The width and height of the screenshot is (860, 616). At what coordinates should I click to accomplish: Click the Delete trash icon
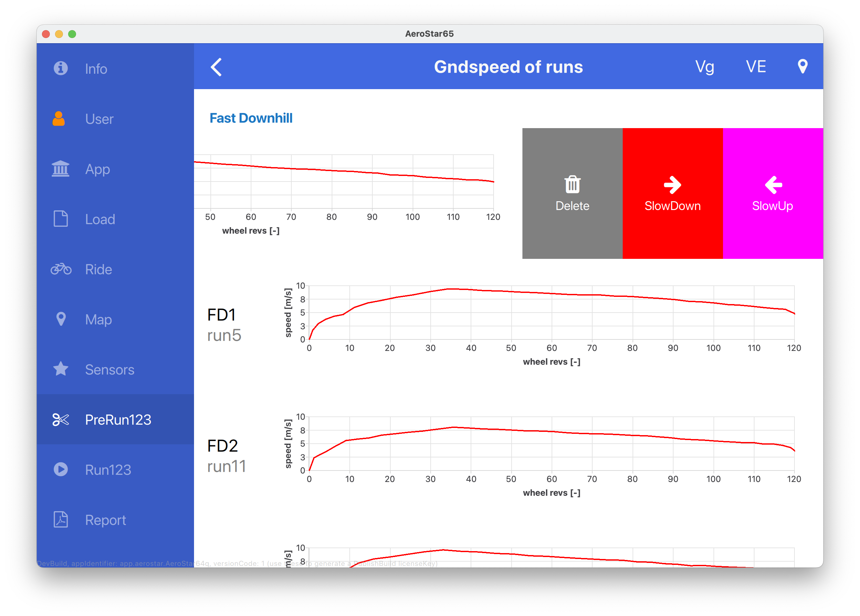click(x=572, y=184)
